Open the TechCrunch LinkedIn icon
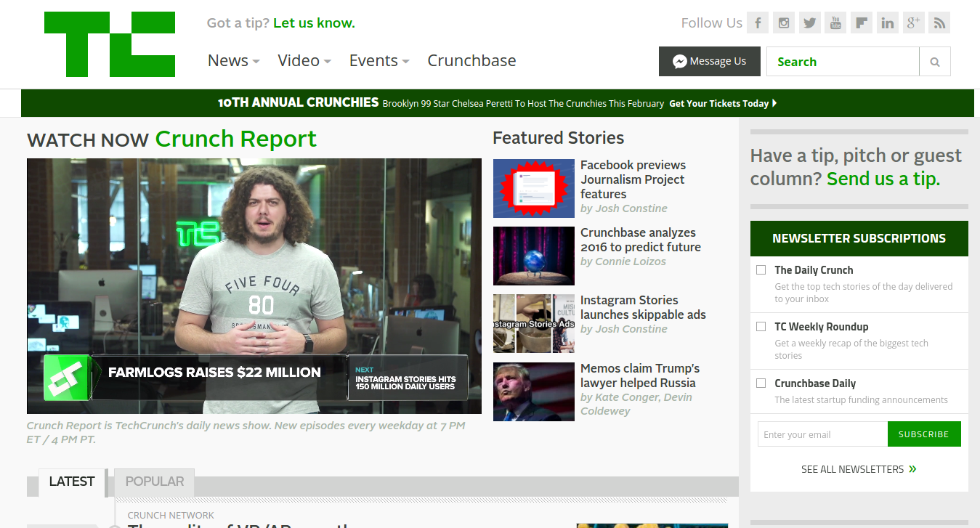The height and width of the screenshot is (528, 980). tap(888, 23)
